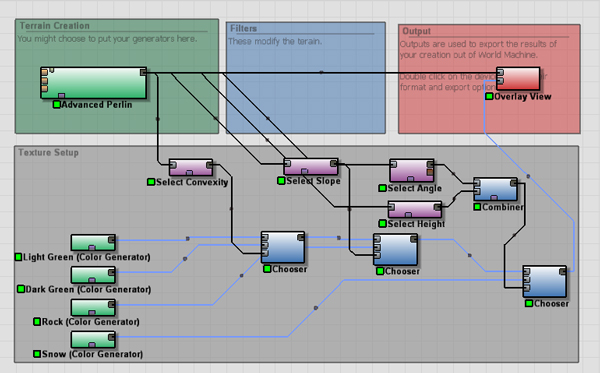The height and width of the screenshot is (373, 600).
Task: Click the Select Angle node
Action: (412, 171)
